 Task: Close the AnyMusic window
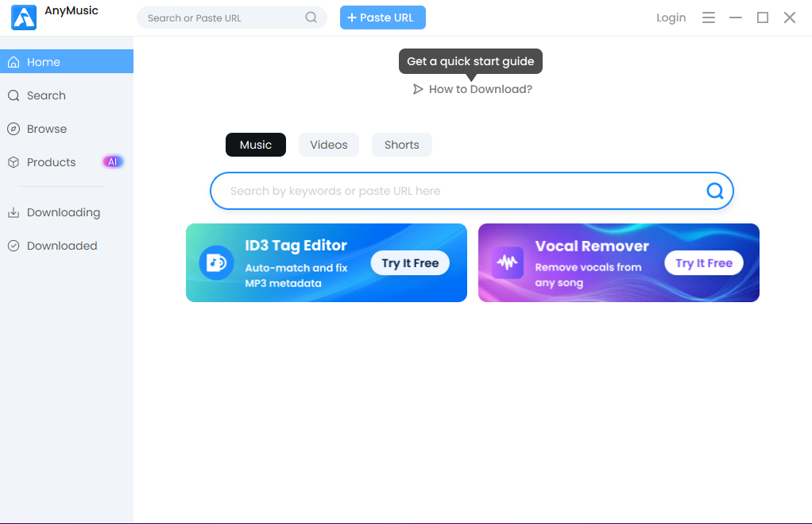pyautogui.click(x=789, y=17)
